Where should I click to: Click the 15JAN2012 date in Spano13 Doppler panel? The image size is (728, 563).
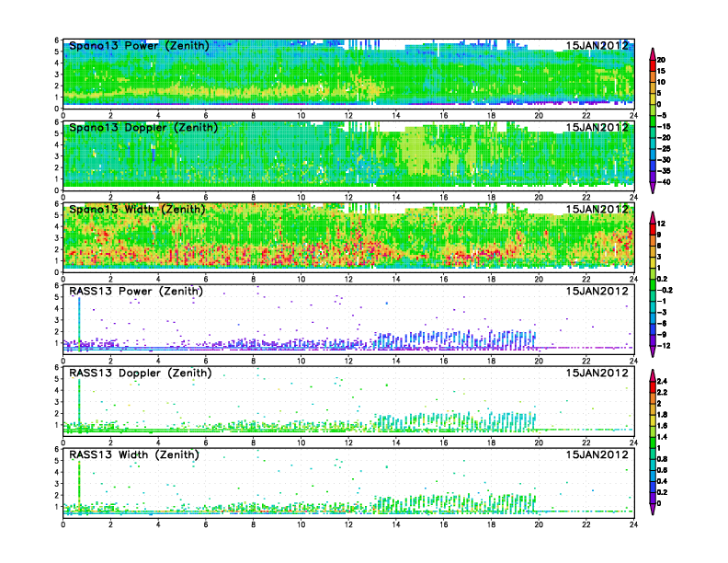point(597,127)
